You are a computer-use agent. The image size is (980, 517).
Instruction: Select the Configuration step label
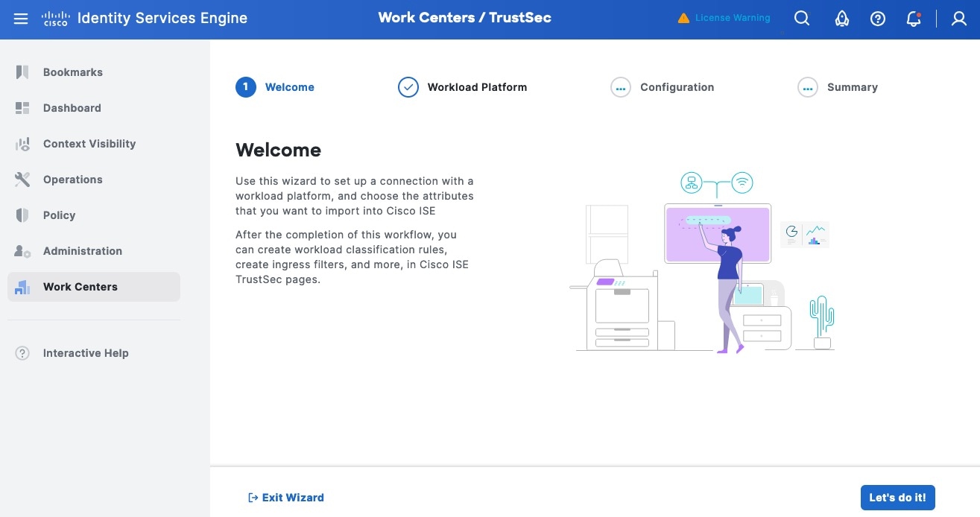[x=677, y=87]
